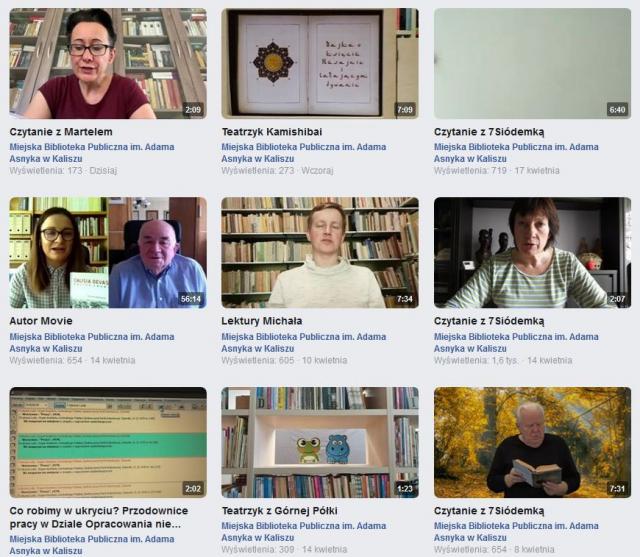Open the Autor Movie title link
This screenshot has width=640, height=557.
click(41, 321)
